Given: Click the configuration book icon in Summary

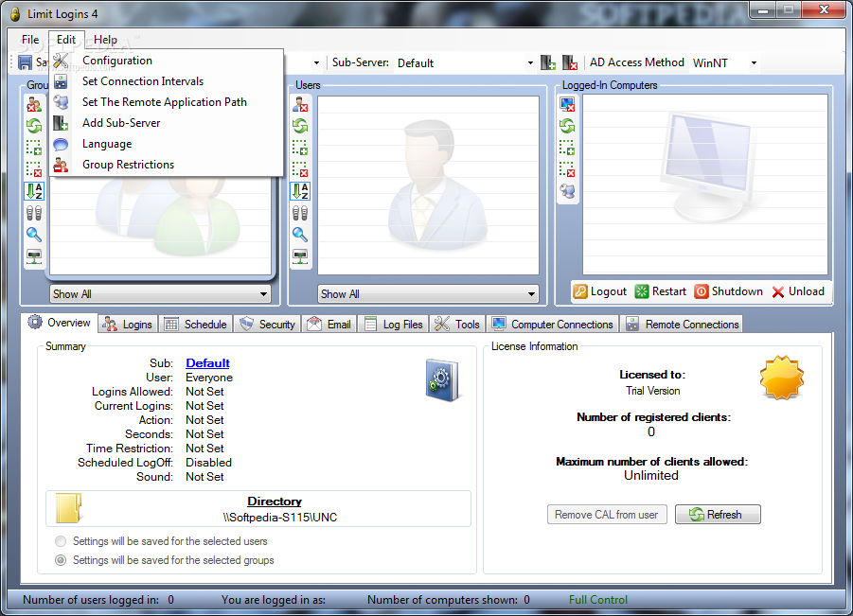Looking at the screenshot, I should point(443,380).
